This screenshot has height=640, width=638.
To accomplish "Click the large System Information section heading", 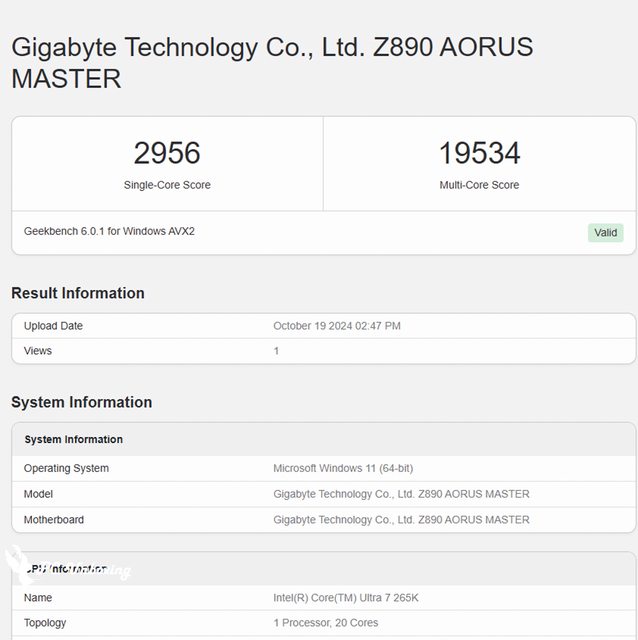I will 81,402.
